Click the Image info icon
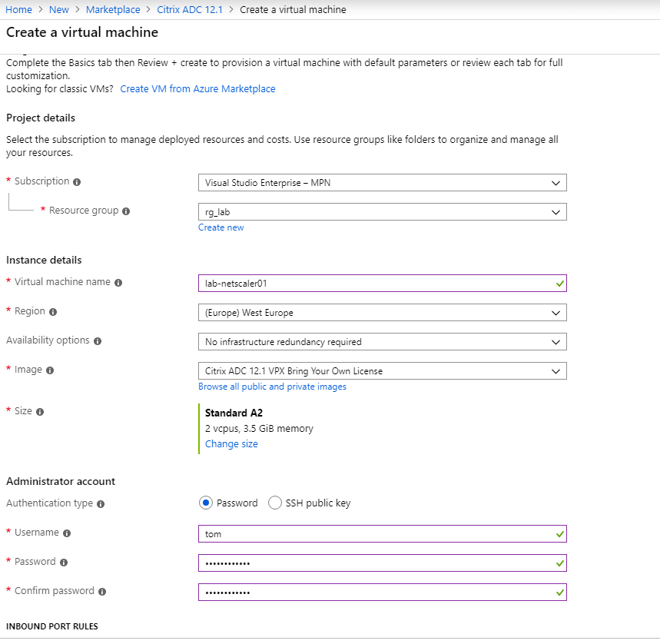Screen dimensions: 660x644 (x=50, y=370)
